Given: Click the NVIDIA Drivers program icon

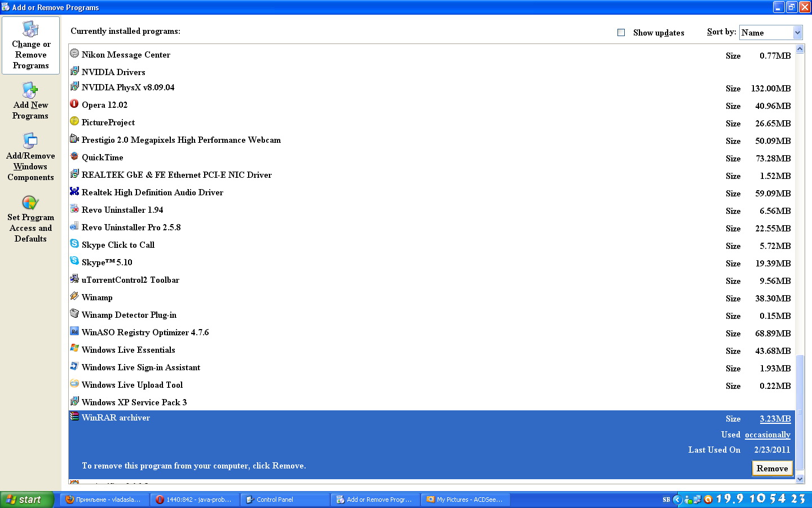Looking at the screenshot, I should pyautogui.click(x=74, y=71).
